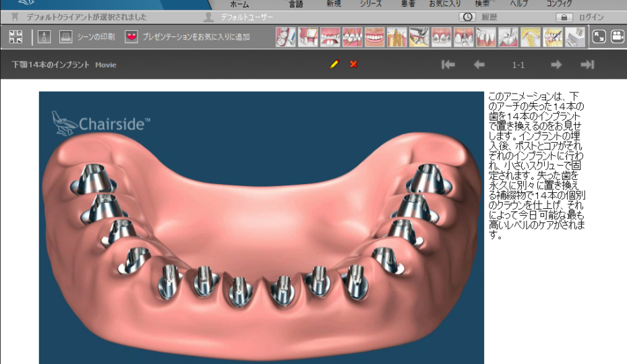Open the コンフィグ menu

pyautogui.click(x=559, y=4)
